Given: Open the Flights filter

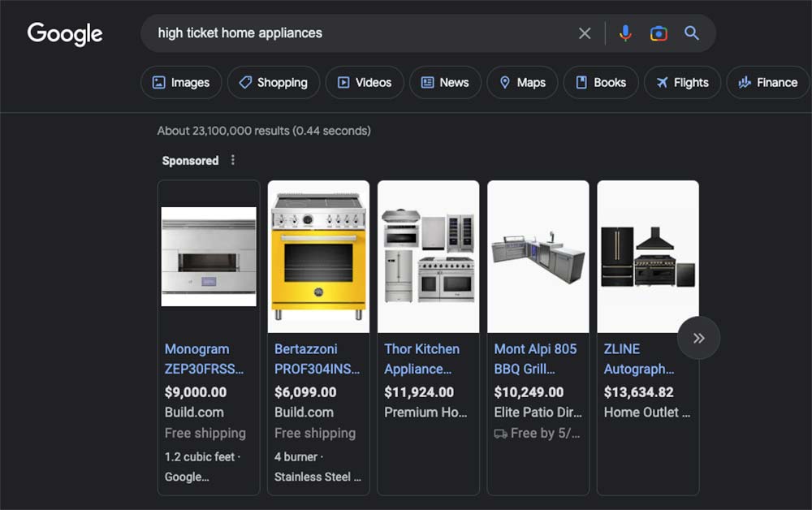Looking at the screenshot, I should tap(683, 82).
